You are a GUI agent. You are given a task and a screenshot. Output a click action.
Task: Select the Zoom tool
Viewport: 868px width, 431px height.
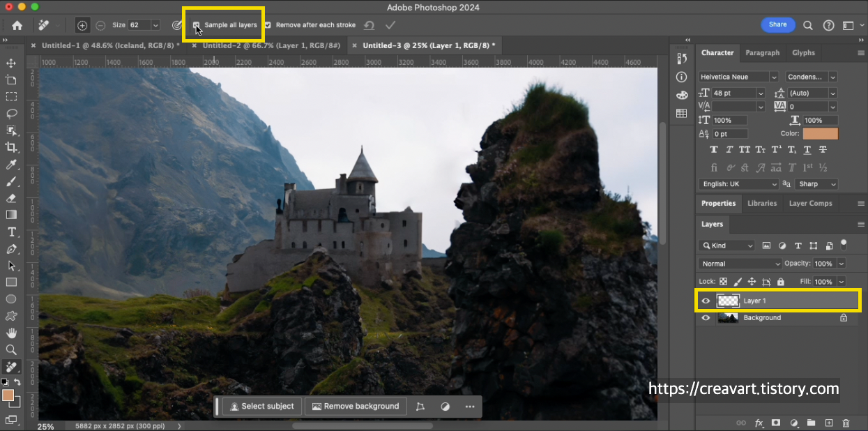[x=11, y=350]
